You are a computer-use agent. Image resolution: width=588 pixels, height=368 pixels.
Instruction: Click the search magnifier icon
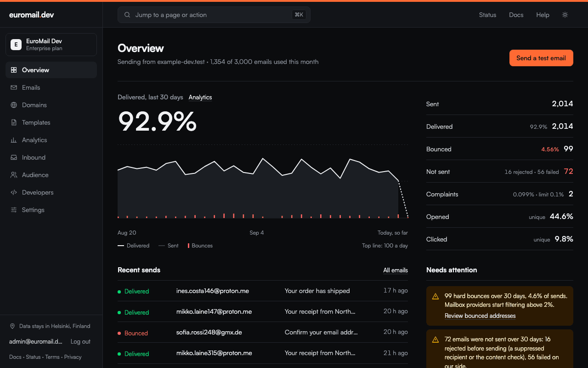pos(127,15)
